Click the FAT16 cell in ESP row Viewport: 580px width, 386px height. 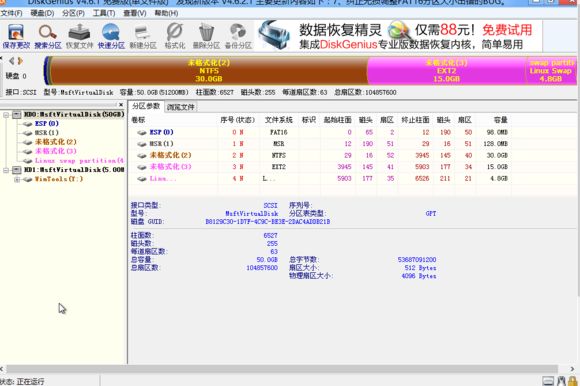point(279,132)
